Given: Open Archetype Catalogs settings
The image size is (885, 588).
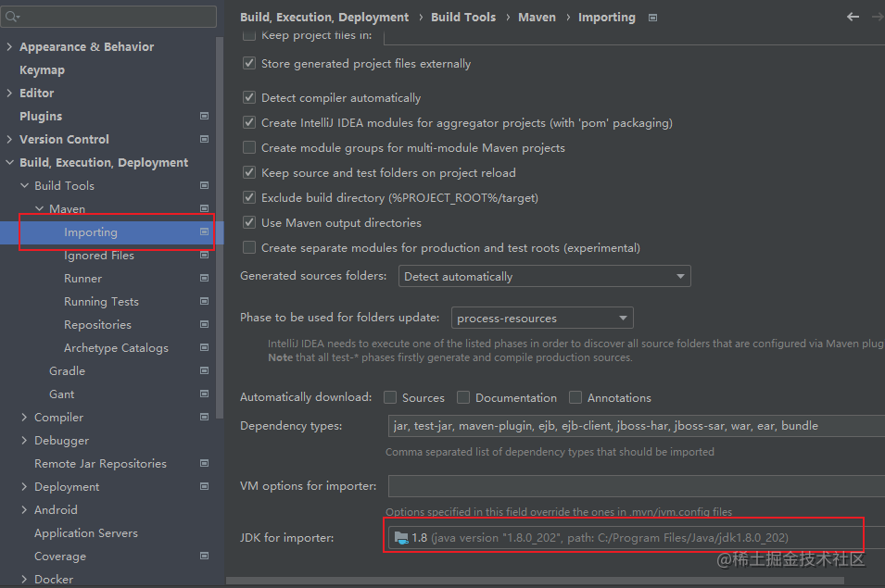Looking at the screenshot, I should pos(116,348).
